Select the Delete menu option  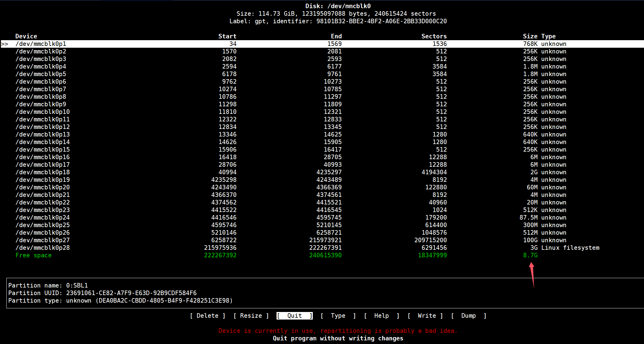[x=207, y=316]
